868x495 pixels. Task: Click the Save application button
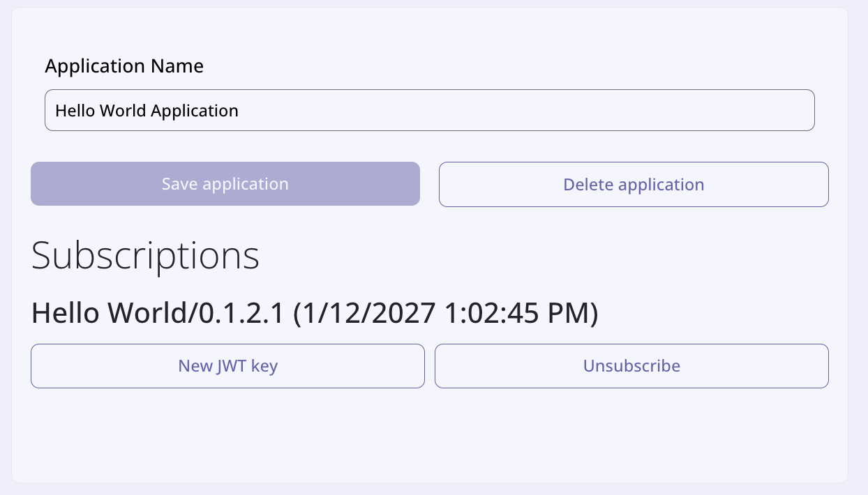click(x=225, y=183)
